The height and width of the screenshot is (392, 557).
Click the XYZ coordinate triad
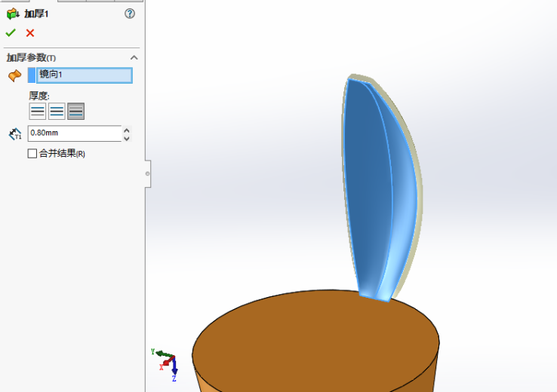(168, 363)
